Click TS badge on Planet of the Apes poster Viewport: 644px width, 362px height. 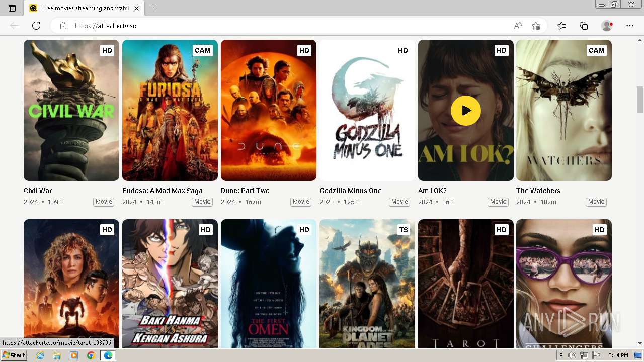pos(404,230)
